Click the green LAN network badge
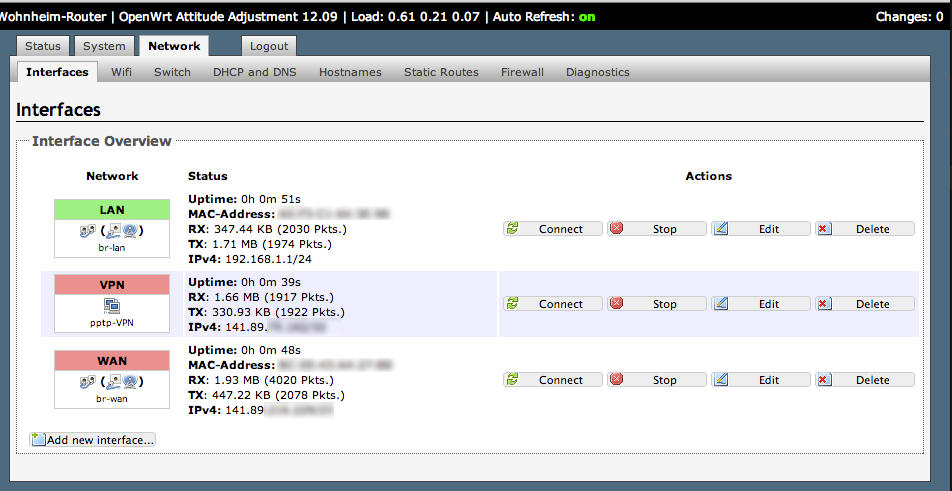Image resolution: width=952 pixels, height=491 pixels. (x=112, y=210)
